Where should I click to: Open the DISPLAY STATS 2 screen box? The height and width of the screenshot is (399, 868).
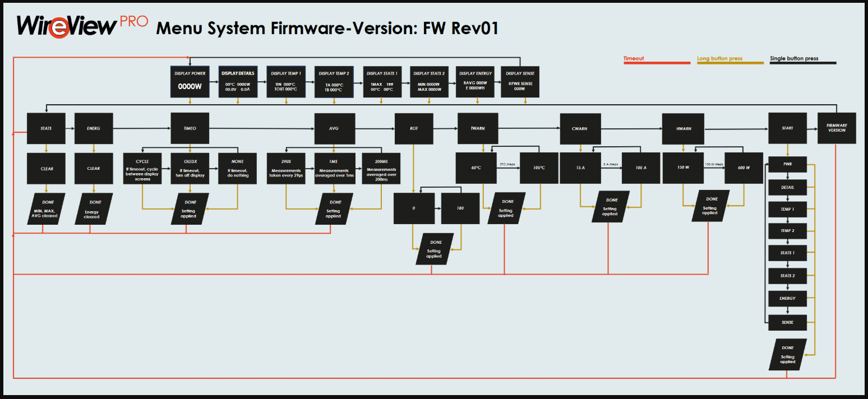[429, 82]
